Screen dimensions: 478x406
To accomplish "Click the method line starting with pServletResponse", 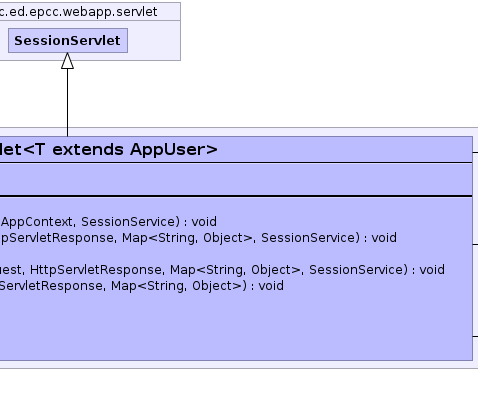I will [x=198, y=238].
